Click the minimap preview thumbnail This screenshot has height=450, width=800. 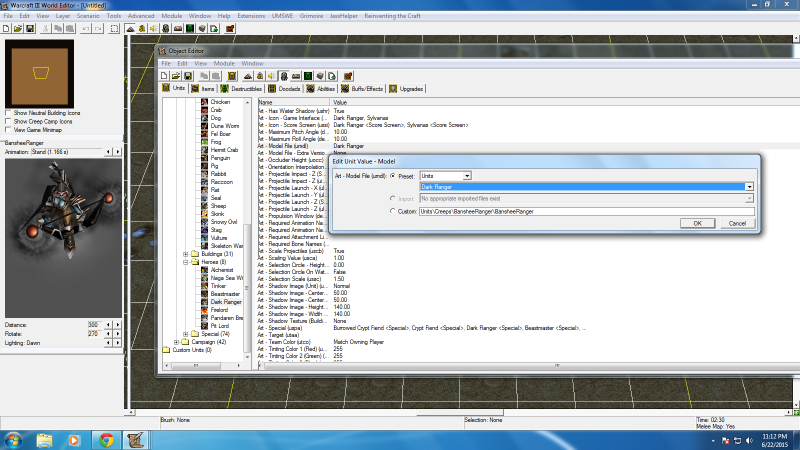[x=39, y=73]
